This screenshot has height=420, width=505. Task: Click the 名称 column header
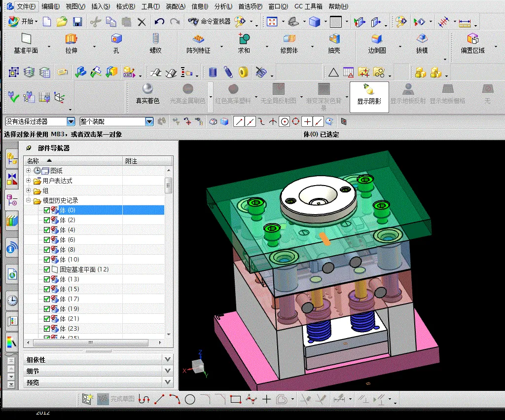(73, 160)
